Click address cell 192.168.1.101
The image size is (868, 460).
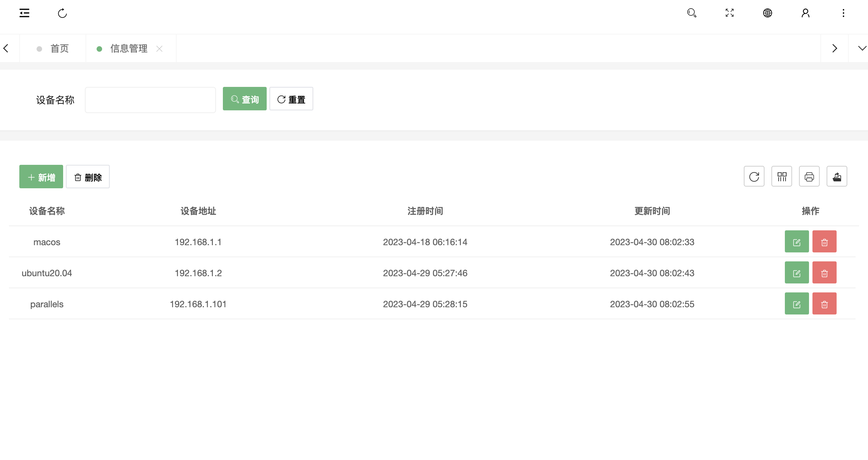tap(198, 304)
